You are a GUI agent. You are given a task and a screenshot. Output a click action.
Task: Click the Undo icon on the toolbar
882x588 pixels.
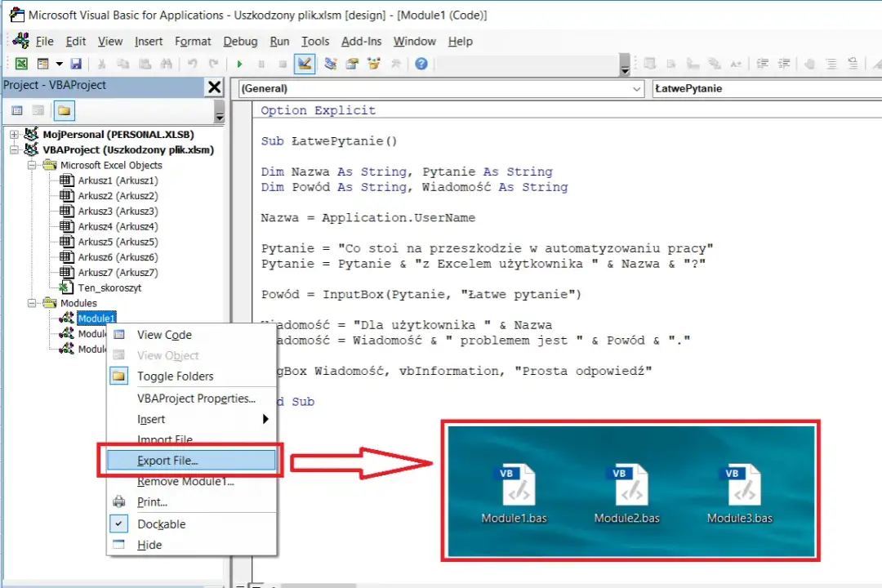[192, 63]
